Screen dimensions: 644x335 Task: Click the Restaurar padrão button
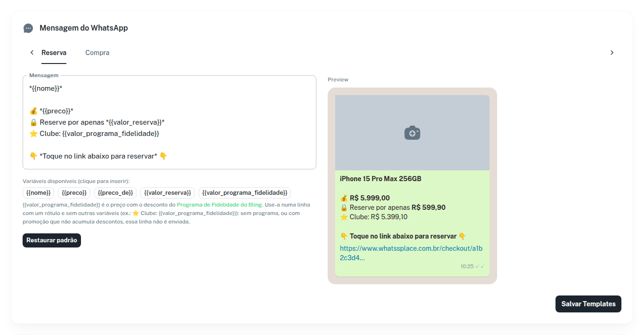(52, 240)
